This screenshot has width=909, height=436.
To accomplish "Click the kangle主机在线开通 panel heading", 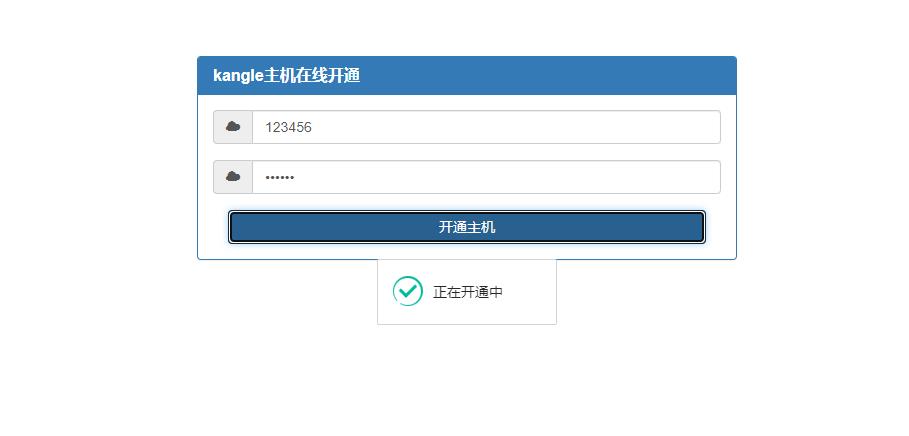I will pos(286,75).
